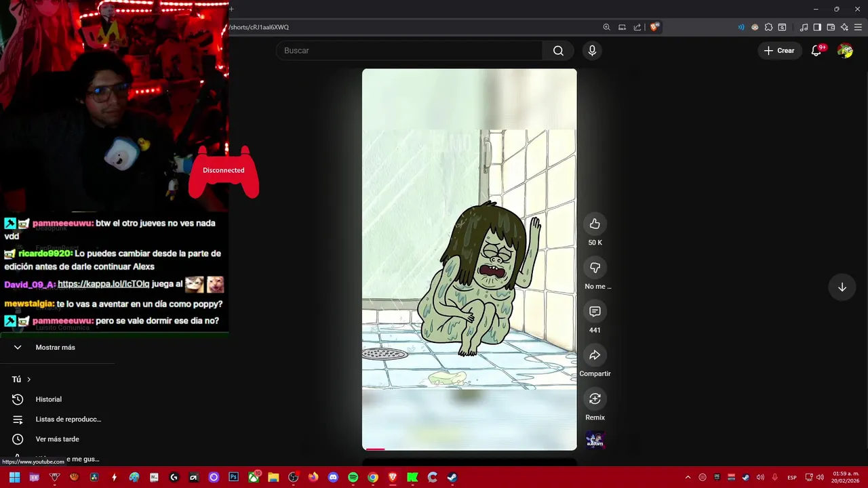Screen dimensions: 868x488
Task: Click the ESP language indicator
Action: [x=792, y=478]
